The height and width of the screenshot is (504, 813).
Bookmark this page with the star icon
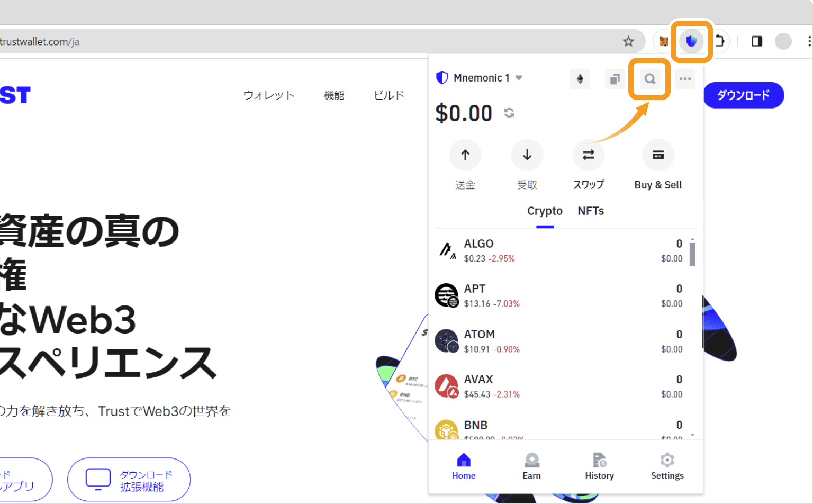click(628, 41)
